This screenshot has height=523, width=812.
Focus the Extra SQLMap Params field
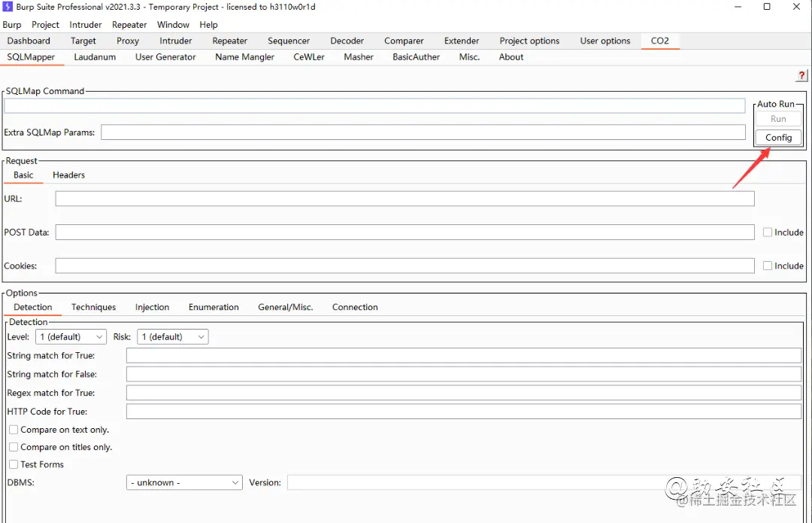(423, 132)
